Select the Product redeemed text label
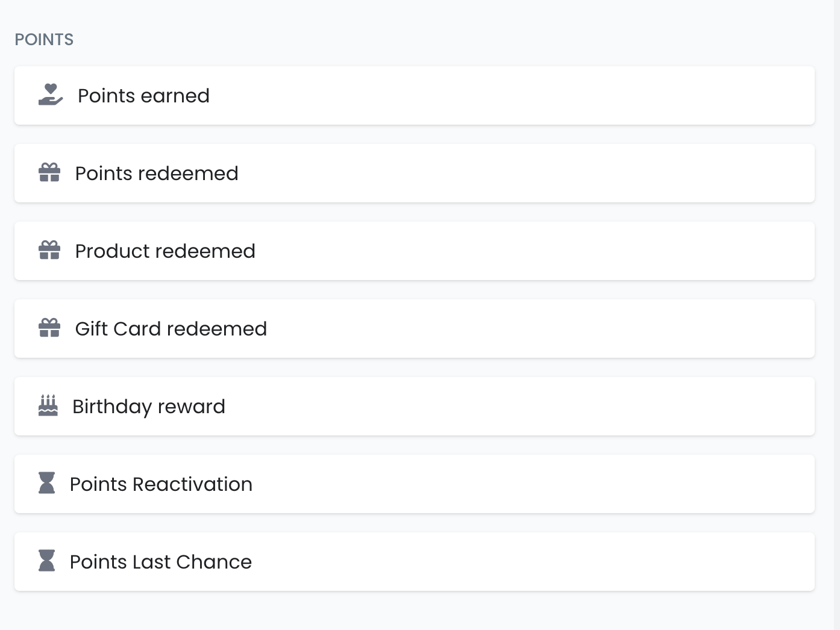The image size is (840, 630). click(165, 251)
